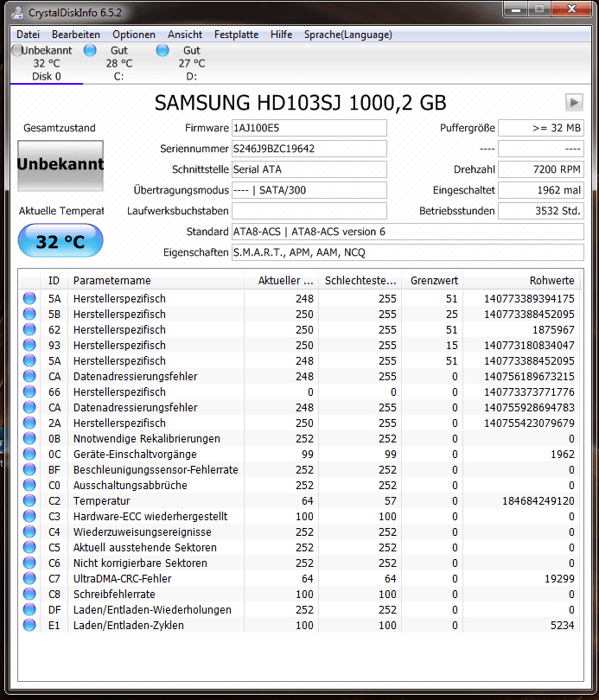The height and width of the screenshot is (700, 599).
Task: Open the Bearbeiten menu
Action: [x=75, y=35]
